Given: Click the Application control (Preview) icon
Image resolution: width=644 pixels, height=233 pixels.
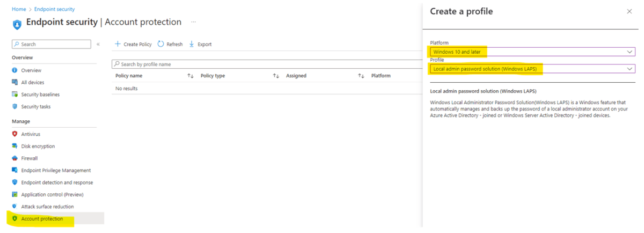Looking at the screenshot, I should click(15, 194).
